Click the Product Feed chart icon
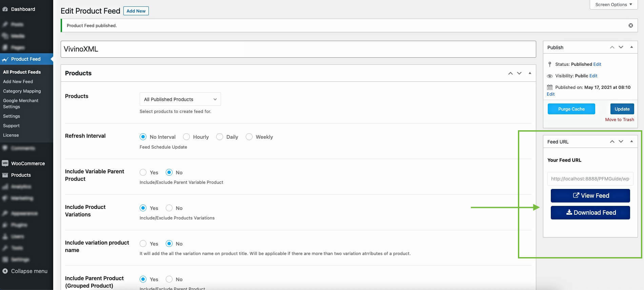Image resolution: width=644 pixels, height=290 pixels. (5, 59)
